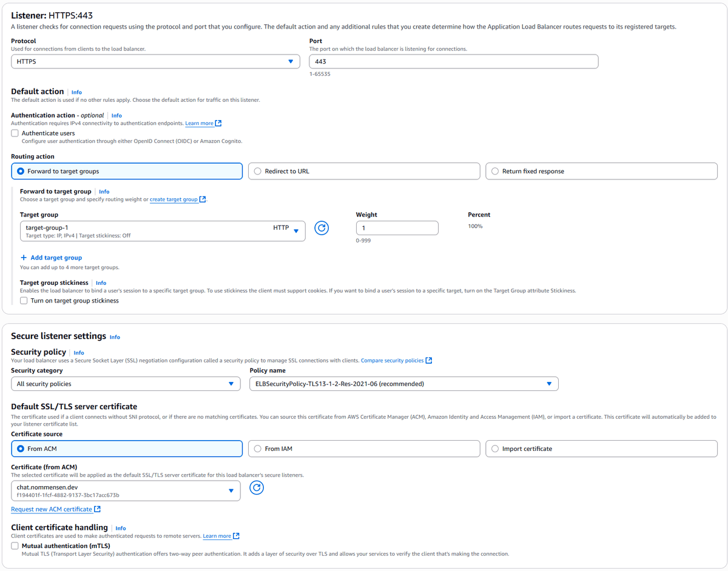Turn on target group stickiness checkbox

24,301
